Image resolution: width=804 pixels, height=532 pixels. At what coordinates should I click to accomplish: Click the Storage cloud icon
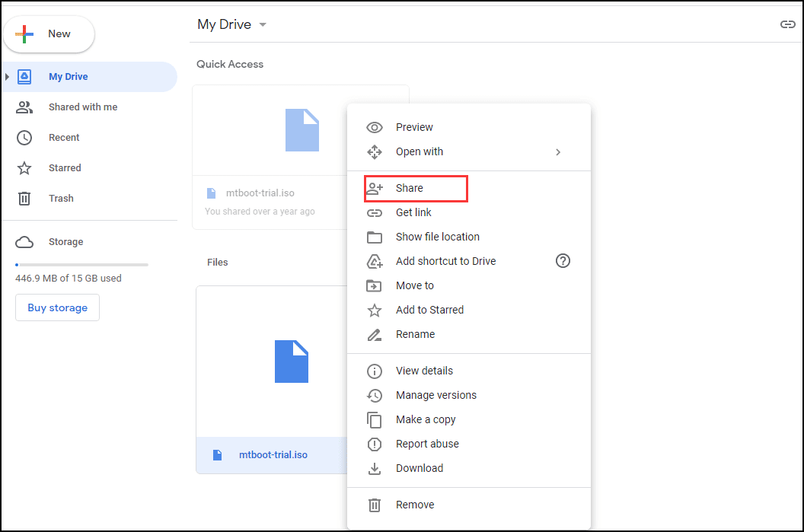coord(24,242)
